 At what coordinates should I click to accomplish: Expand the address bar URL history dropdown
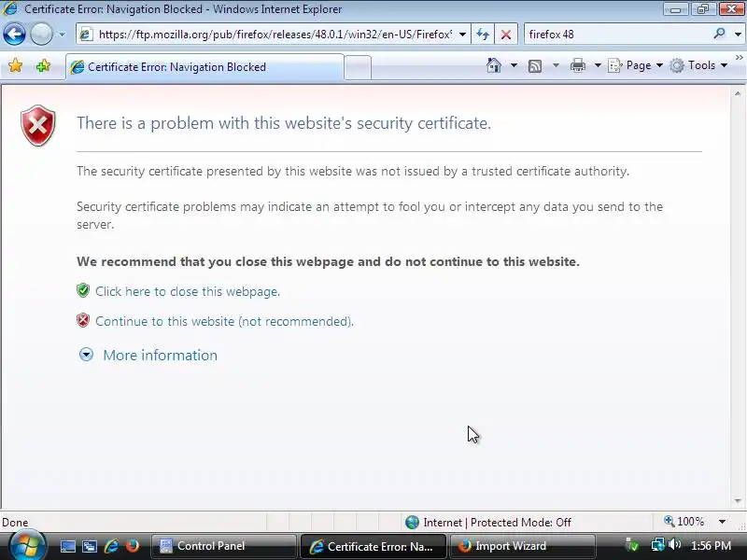[x=462, y=35]
